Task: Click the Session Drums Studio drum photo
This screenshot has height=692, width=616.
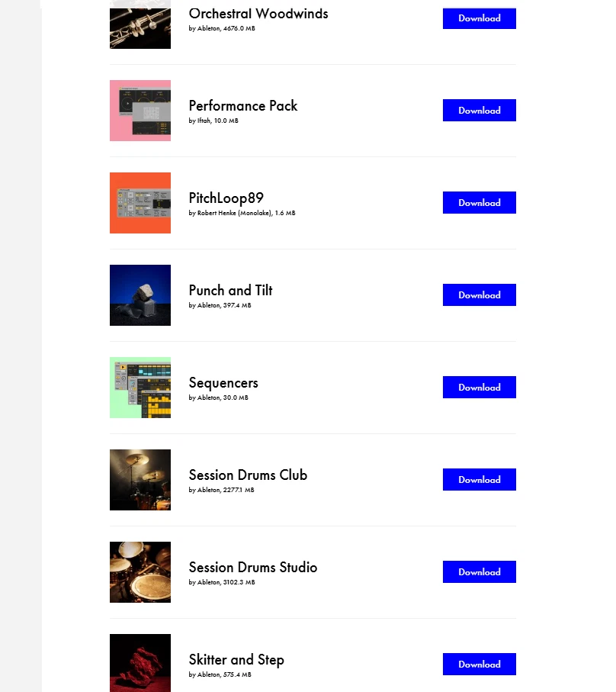Action: click(140, 572)
